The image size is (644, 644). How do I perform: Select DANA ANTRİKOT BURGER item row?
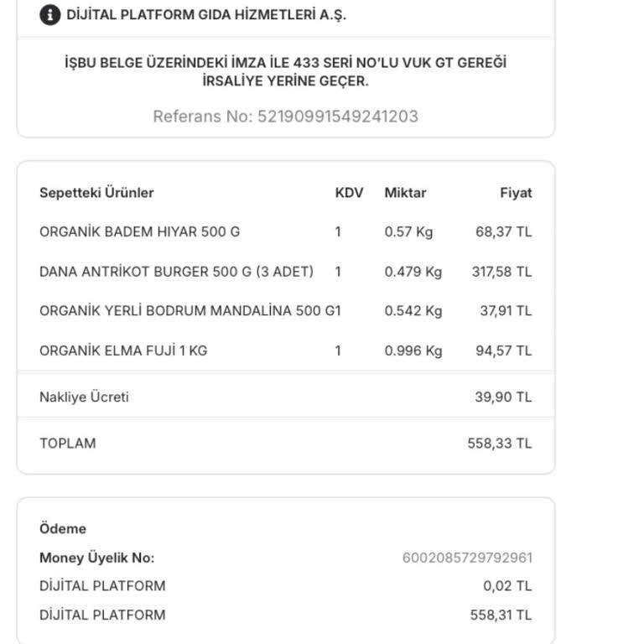point(176,272)
